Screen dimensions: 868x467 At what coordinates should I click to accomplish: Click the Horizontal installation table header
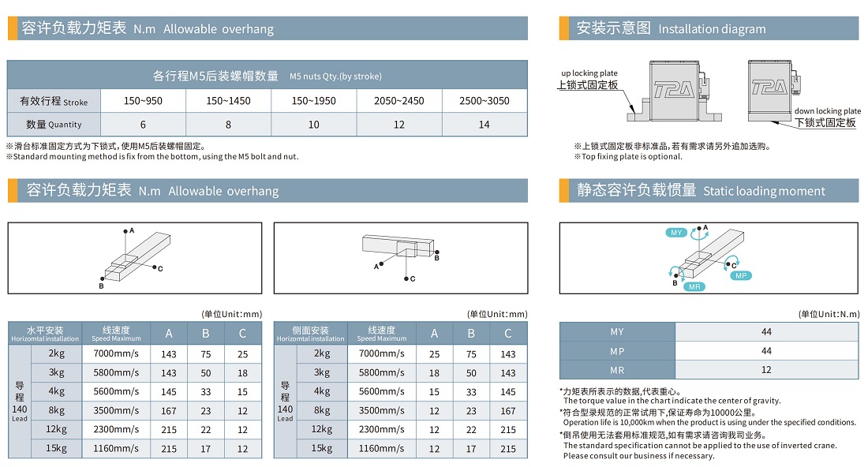45,333
